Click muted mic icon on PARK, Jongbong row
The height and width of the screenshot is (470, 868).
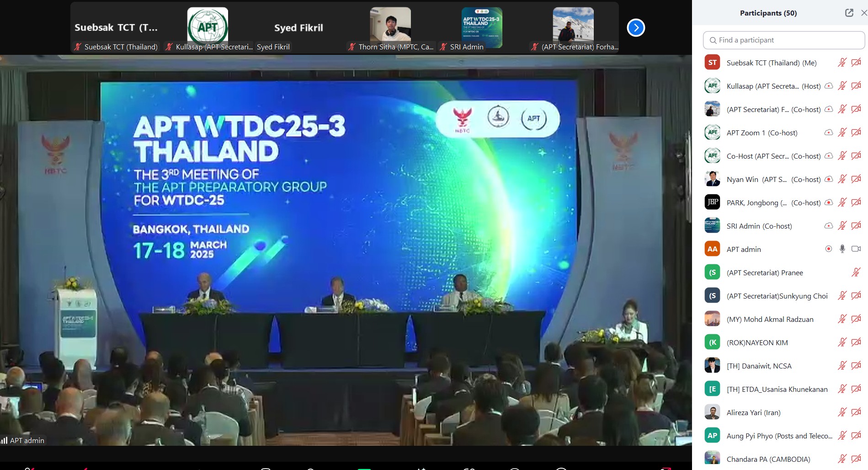click(x=842, y=203)
